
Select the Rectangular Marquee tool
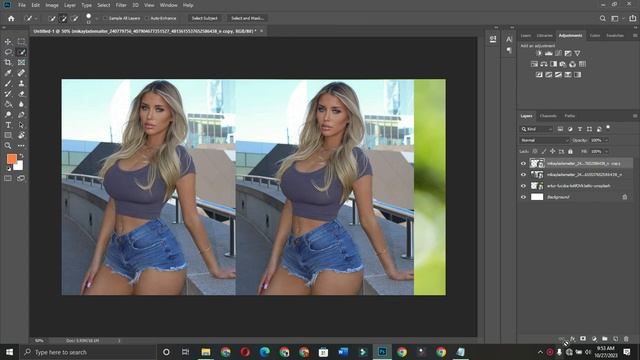point(21,42)
